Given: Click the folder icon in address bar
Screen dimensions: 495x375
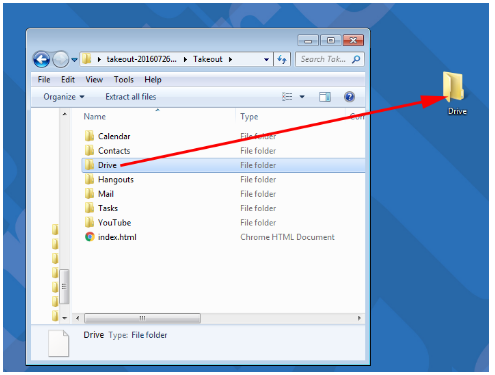Looking at the screenshot, I should point(87,59).
